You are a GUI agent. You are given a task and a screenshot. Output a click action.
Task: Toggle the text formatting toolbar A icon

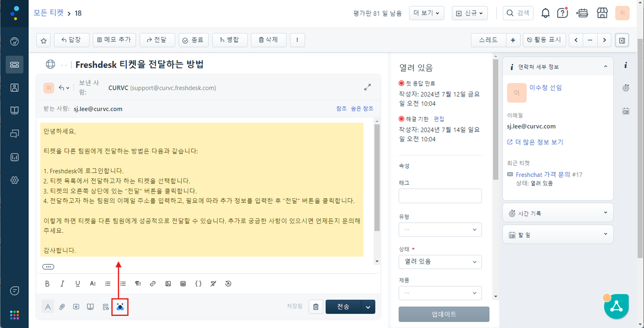[48, 307]
